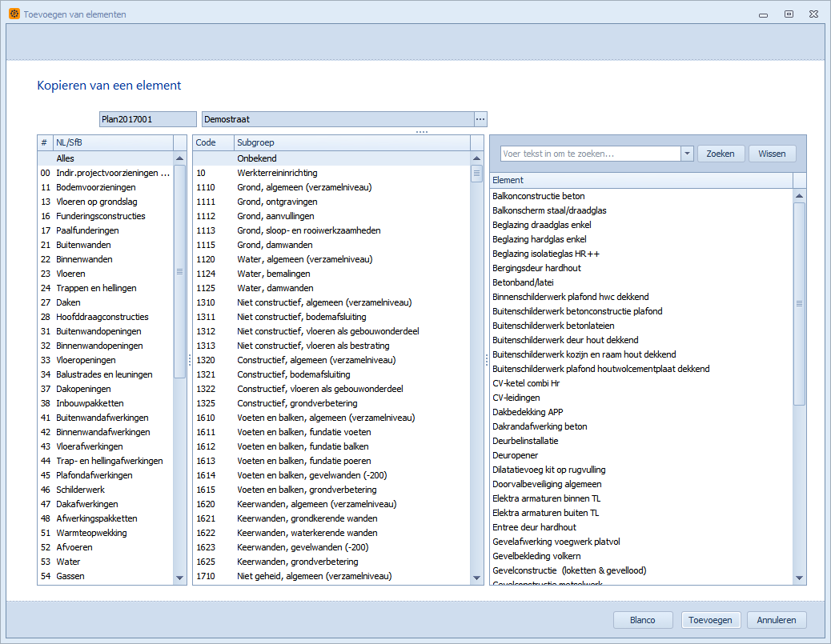Click the Toevoegen button
The height and width of the screenshot is (644, 831).
(710, 620)
